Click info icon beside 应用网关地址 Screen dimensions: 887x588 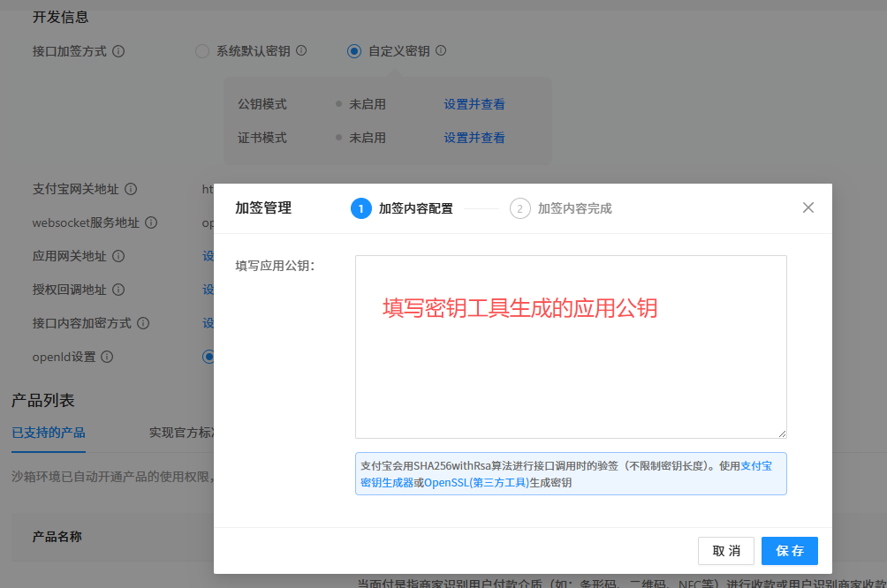point(118,256)
